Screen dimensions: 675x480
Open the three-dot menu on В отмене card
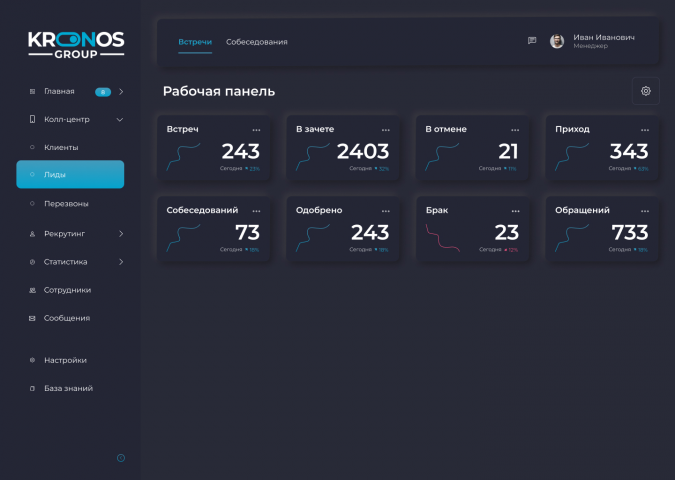pos(515,130)
